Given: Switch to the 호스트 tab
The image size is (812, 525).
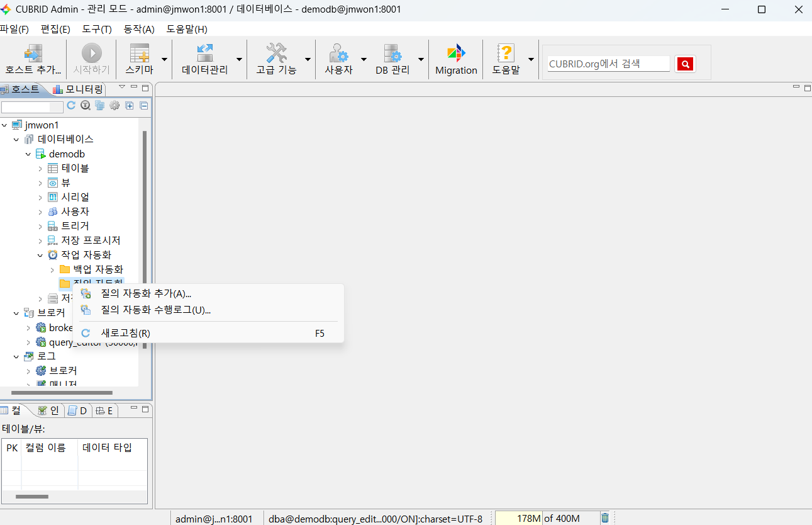Looking at the screenshot, I should click(21, 89).
